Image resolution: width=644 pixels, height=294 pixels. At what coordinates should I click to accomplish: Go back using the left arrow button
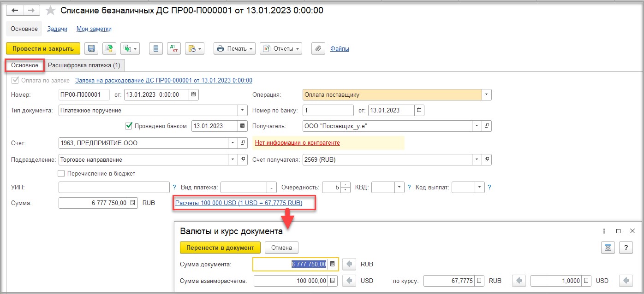[x=15, y=11]
